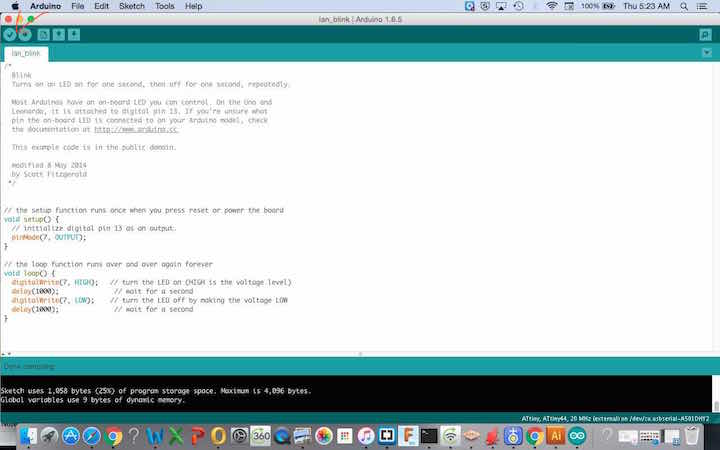Open the Arduino application menu
This screenshot has height=450, width=720.
(x=45, y=6)
